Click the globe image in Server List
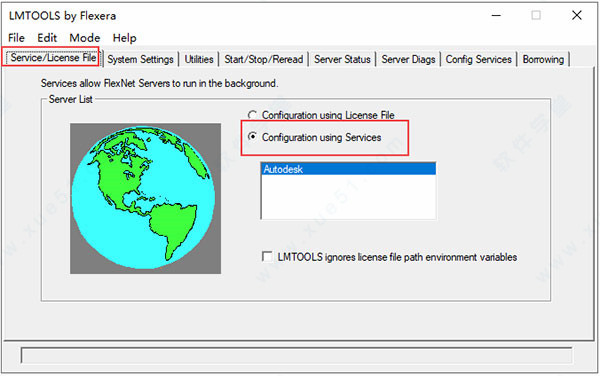Viewport: 600px width, 376px height. coord(145,198)
